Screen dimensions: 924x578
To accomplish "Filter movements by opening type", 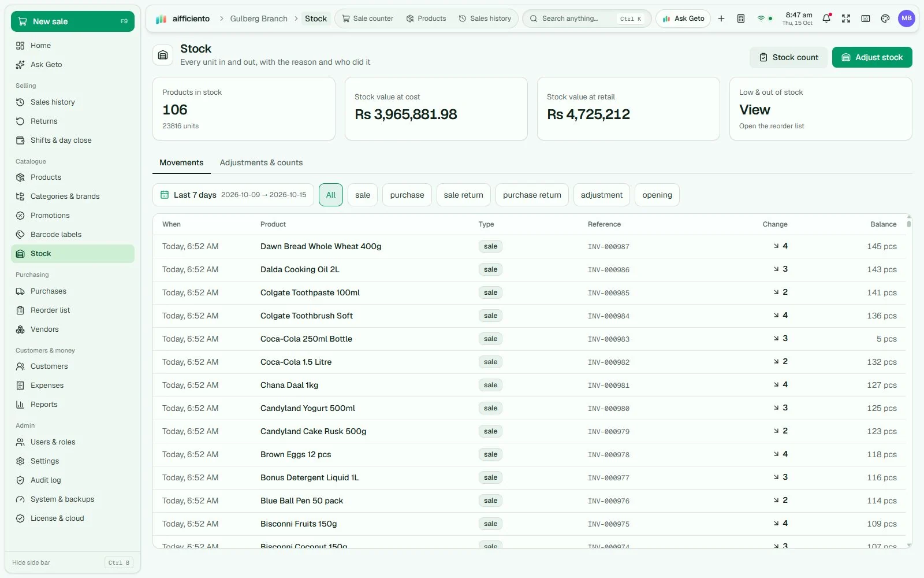I will click(x=657, y=195).
